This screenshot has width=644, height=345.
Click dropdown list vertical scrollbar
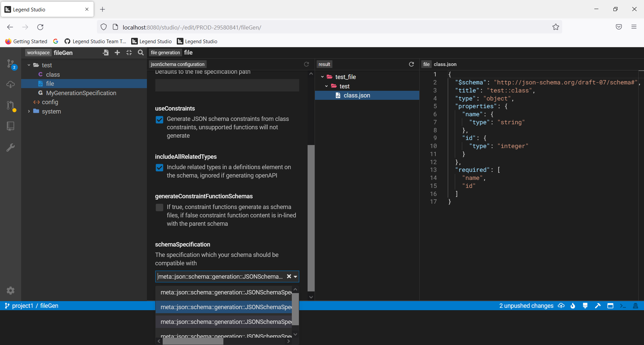coord(295,309)
